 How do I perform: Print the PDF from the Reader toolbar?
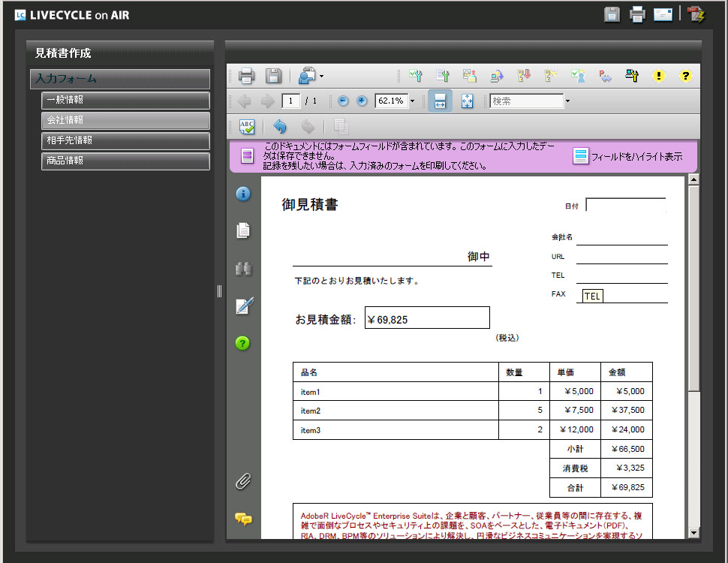point(246,76)
